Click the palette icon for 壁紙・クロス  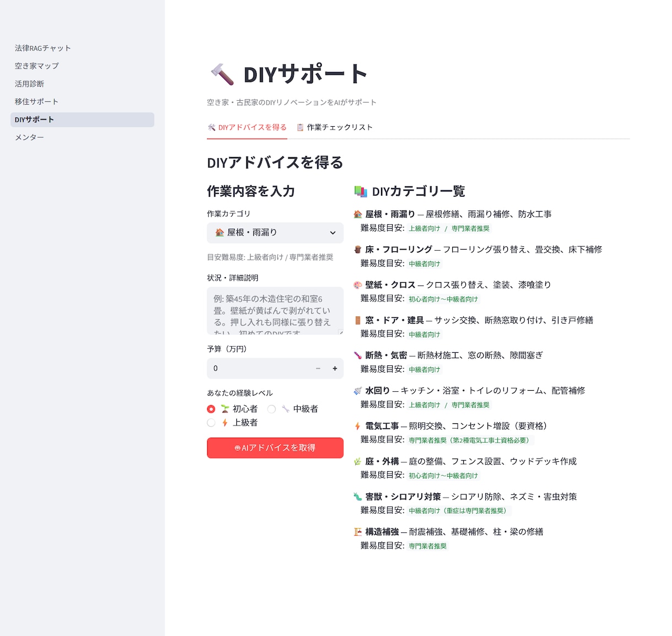click(358, 285)
